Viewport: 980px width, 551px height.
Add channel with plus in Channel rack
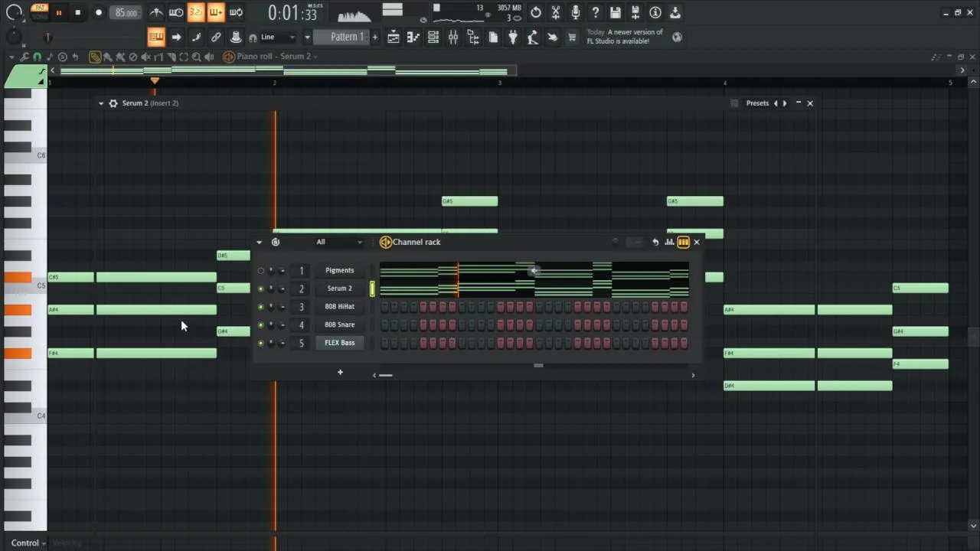340,373
